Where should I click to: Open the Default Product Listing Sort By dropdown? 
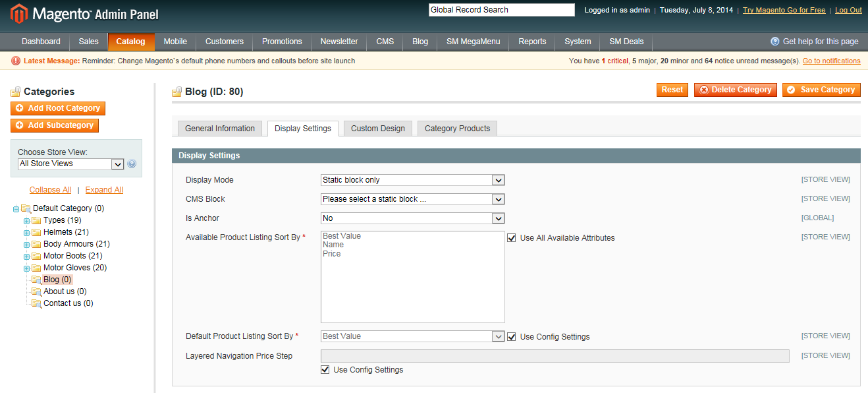(412, 336)
